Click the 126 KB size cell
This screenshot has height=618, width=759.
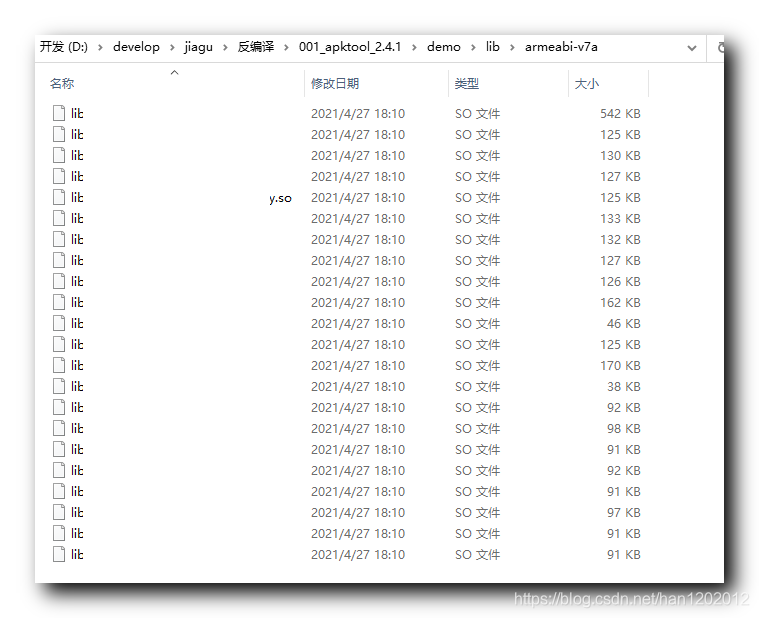tap(620, 282)
